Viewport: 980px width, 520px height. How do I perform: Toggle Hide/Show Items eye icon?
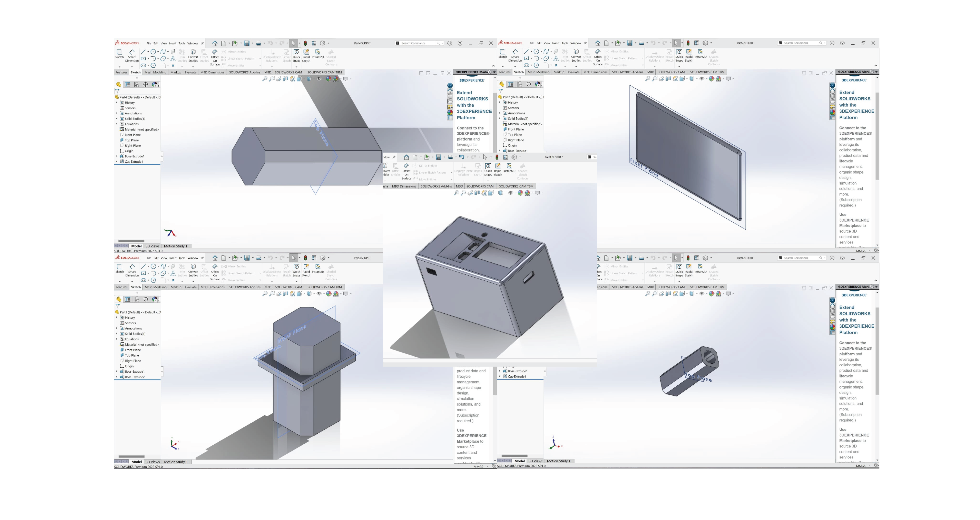tap(319, 79)
